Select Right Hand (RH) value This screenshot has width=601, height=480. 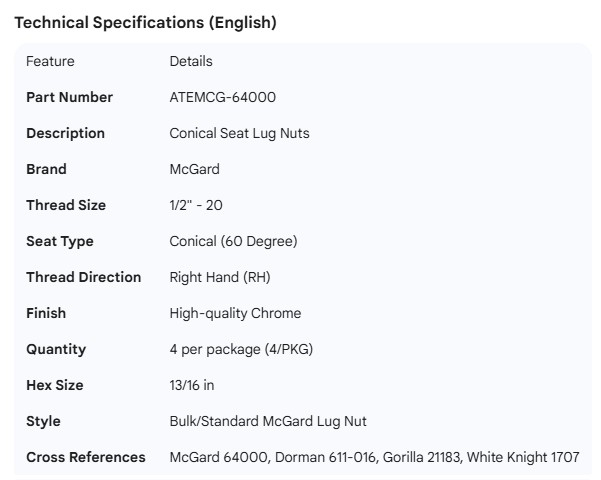[x=222, y=277]
